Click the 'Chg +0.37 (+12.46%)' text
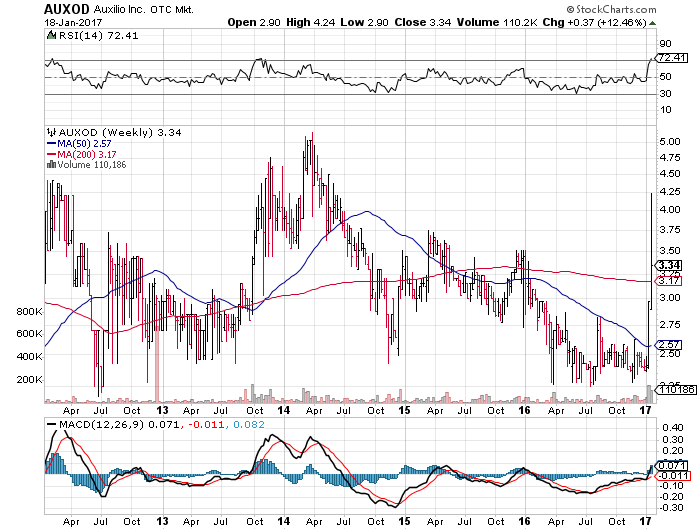The height and width of the screenshot is (530, 700). [595, 22]
